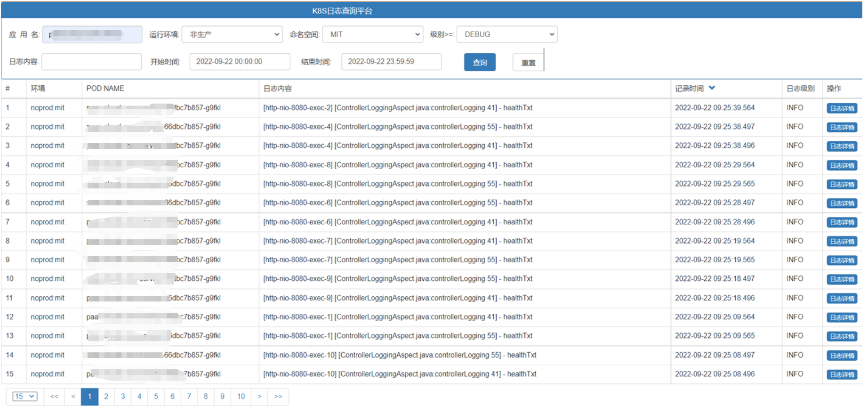Open 日志详情 for row 2

pos(842,127)
